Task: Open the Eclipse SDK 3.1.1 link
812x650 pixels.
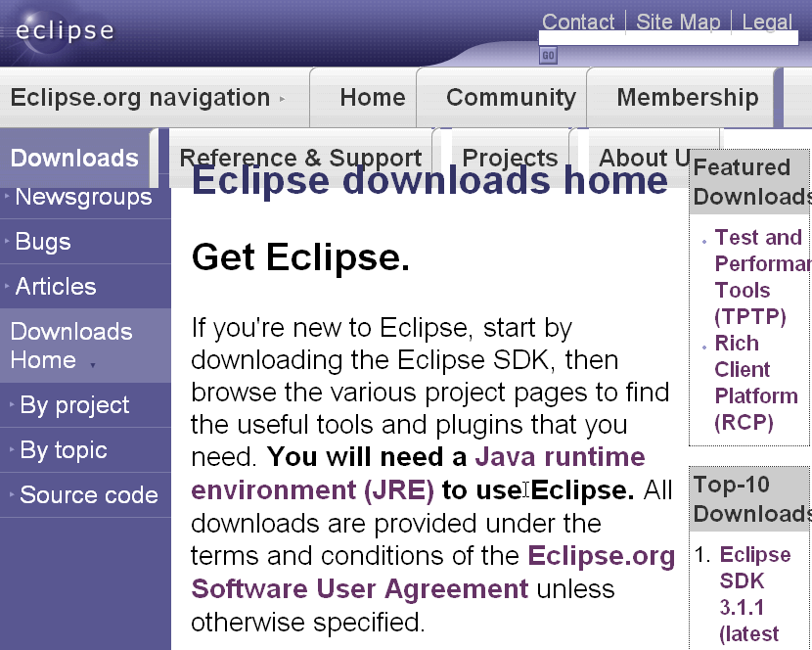Action: click(755, 594)
